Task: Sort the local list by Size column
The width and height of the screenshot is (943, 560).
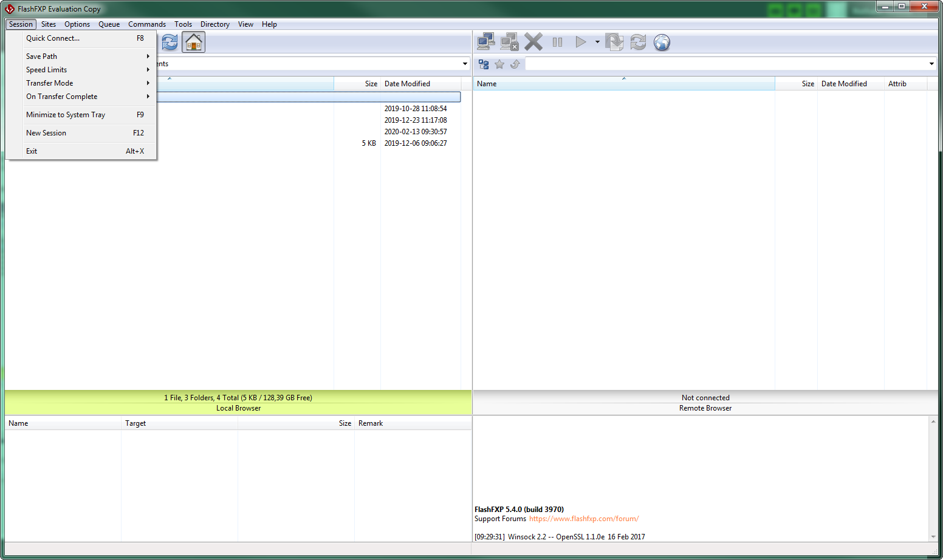Action: 357,84
